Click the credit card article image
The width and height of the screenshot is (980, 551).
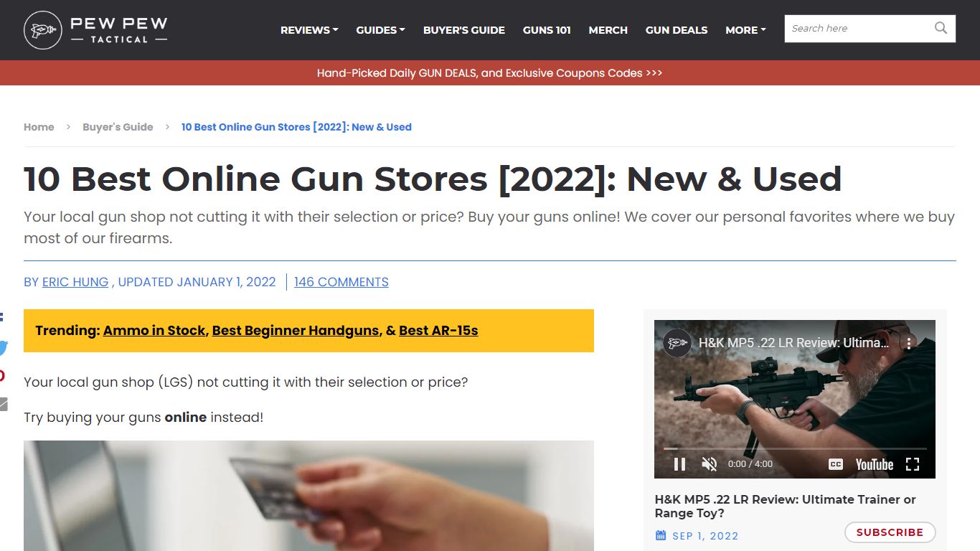tap(308, 496)
